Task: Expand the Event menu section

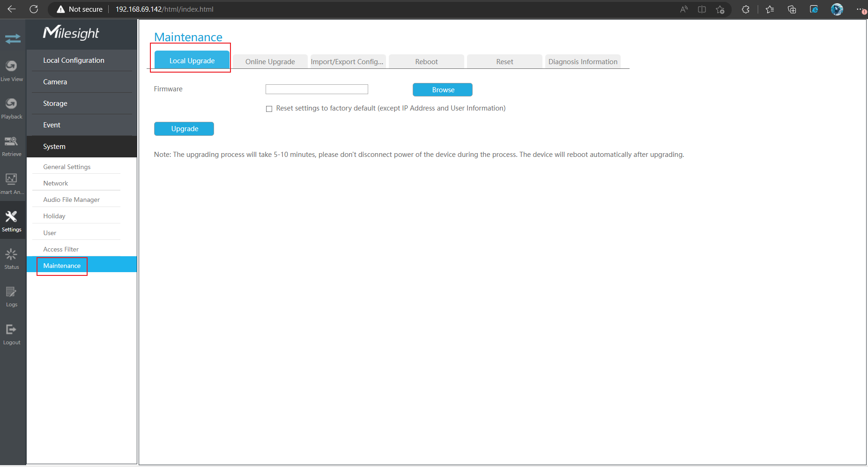Action: [x=82, y=125]
